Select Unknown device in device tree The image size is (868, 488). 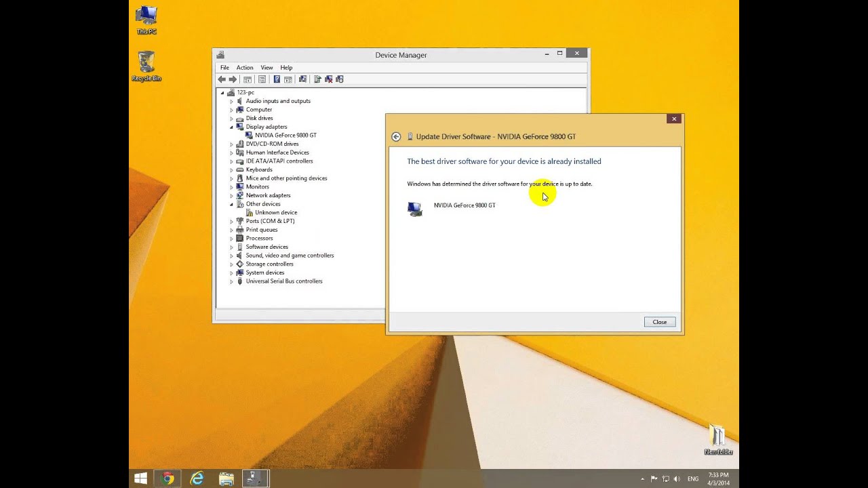(x=276, y=213)
